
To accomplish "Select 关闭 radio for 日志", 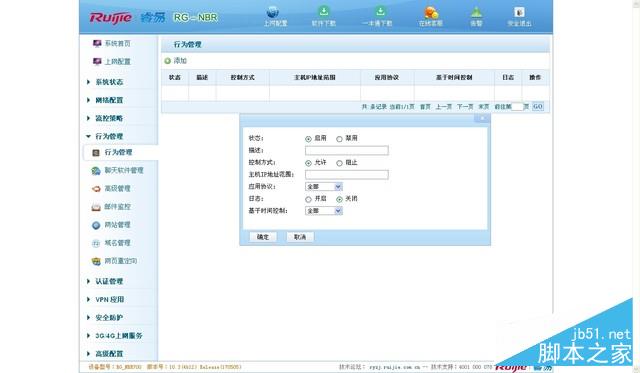I will [339, 199].
